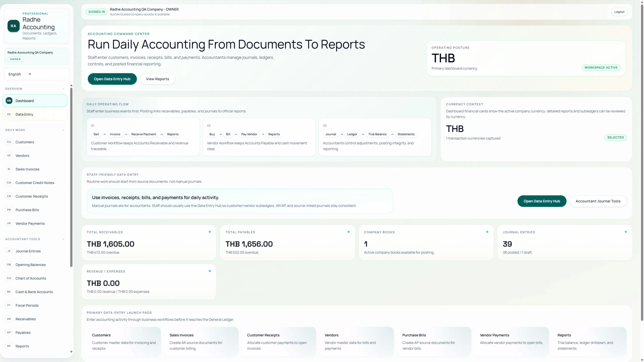Click the CU Customers icon

pyautogui.click(x=9, y=142)
